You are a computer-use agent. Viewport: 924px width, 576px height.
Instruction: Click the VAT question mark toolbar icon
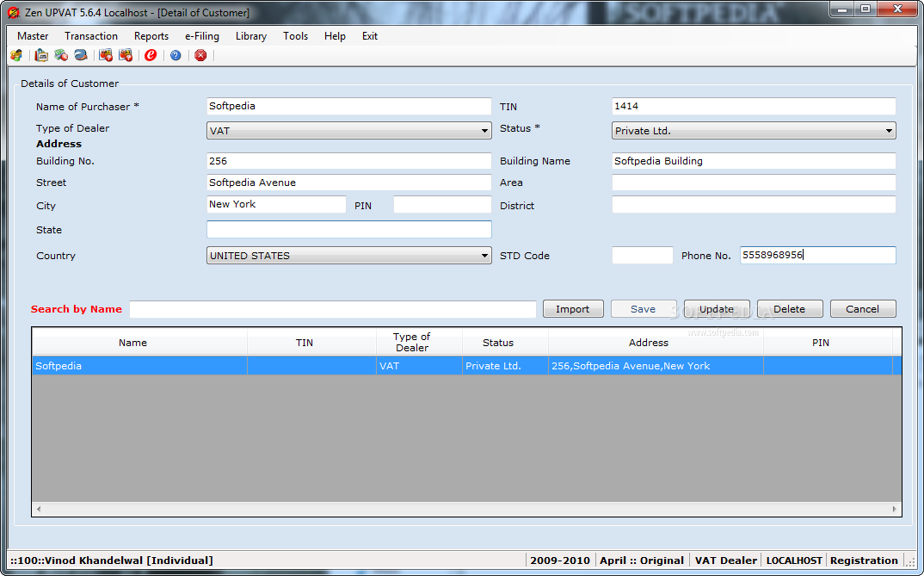[x=106, y=55]
